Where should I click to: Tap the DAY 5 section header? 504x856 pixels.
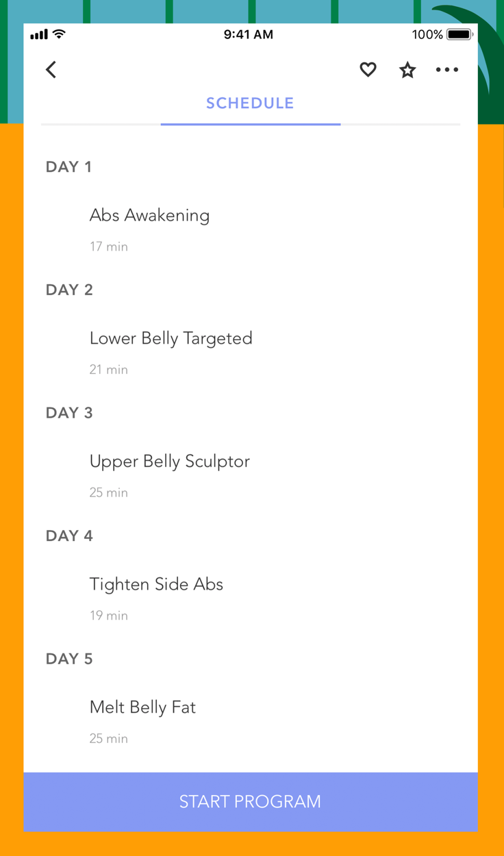69,659
